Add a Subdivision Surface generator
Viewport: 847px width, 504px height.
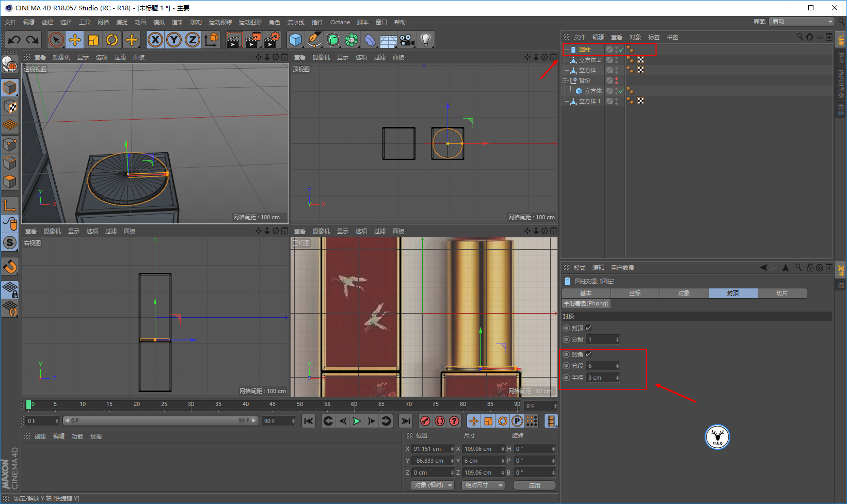(333, 40)
